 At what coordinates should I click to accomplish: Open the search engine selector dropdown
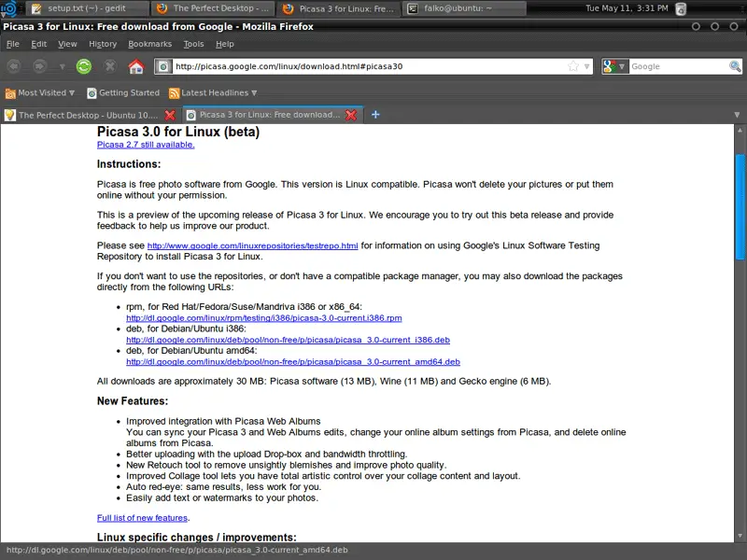615,66
